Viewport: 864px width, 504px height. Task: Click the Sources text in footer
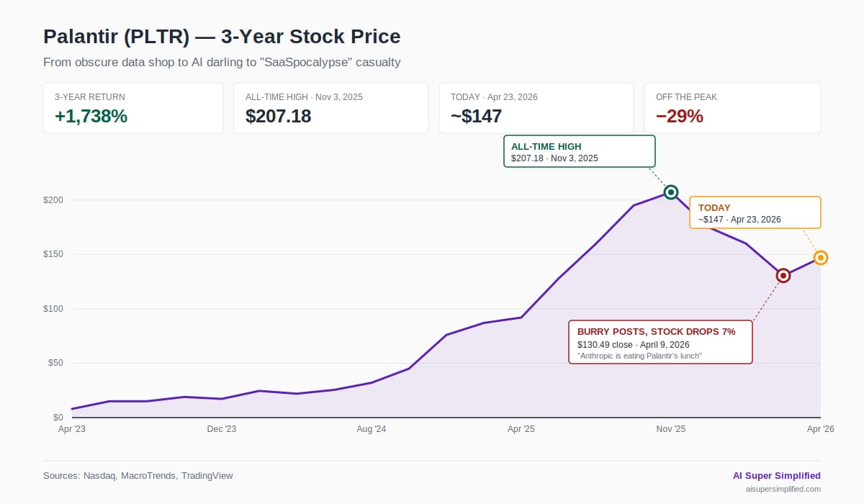coord(138,475)
